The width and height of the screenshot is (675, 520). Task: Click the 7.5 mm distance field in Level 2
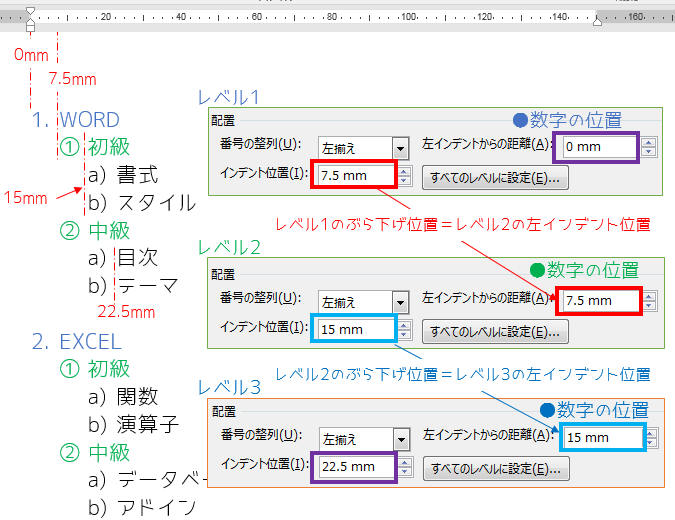[x=599, y=300]
